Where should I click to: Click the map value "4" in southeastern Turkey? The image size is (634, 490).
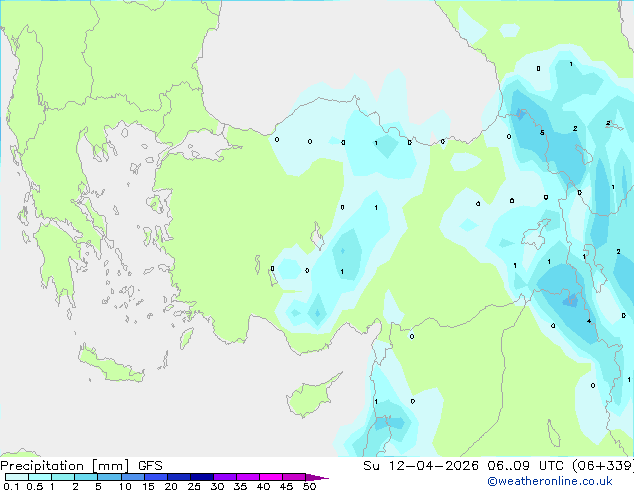coord(589,321)
